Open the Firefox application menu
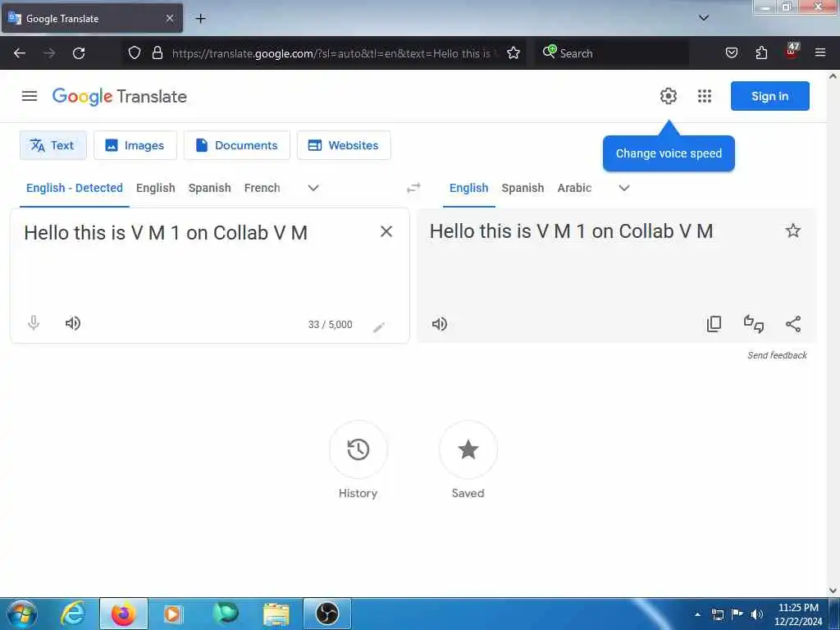This screenshot has height=630, width=840. (820, 52)
